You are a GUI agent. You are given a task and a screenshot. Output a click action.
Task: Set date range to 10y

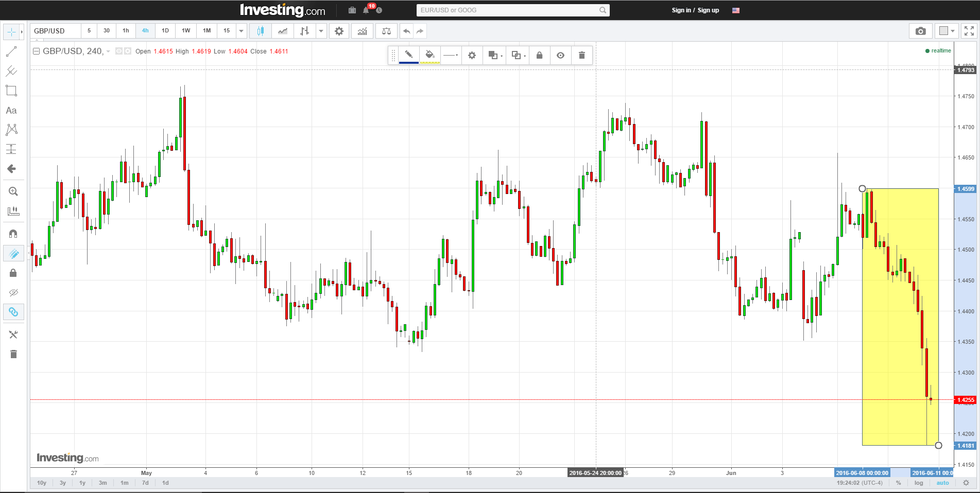[x=42, y=483]
